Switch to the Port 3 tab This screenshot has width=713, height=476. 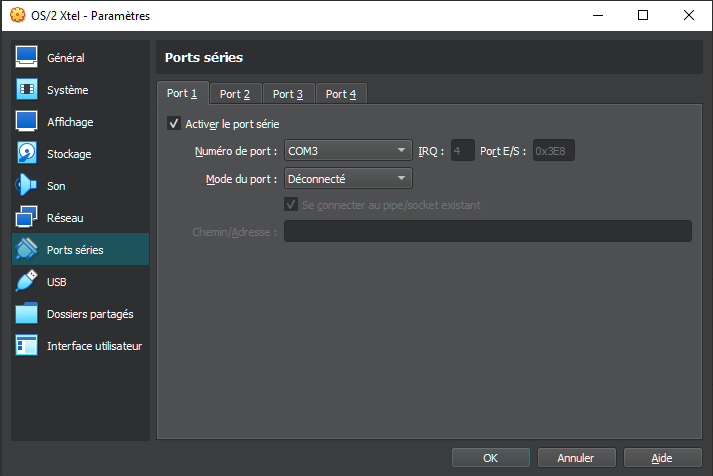[x=288, y=94]
